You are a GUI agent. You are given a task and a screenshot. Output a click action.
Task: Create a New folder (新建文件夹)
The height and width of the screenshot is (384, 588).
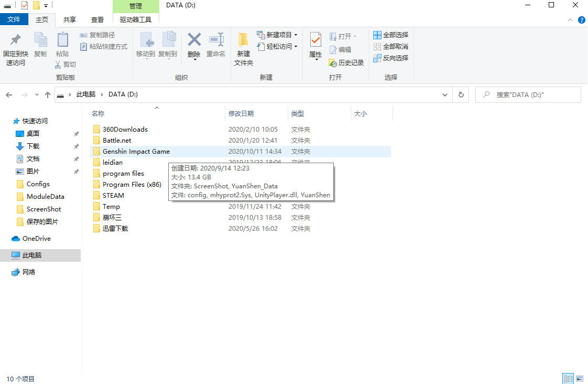[x=244, y=49]
